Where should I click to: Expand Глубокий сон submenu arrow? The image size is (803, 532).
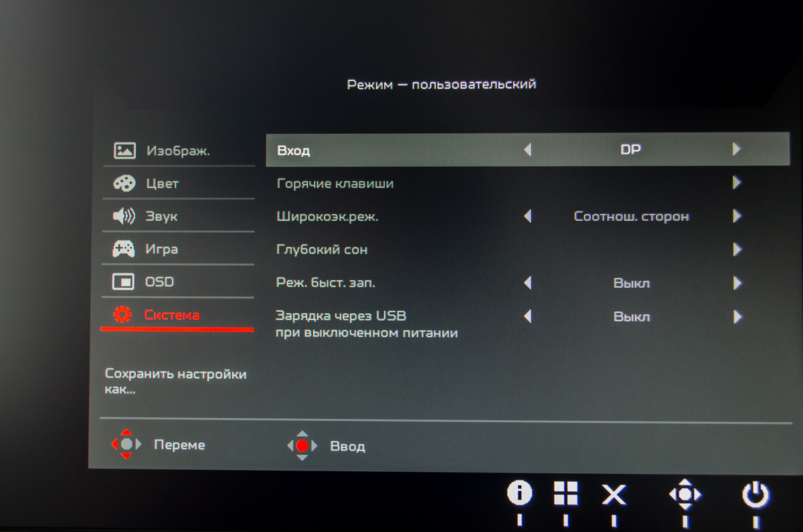tap(737, 250)
